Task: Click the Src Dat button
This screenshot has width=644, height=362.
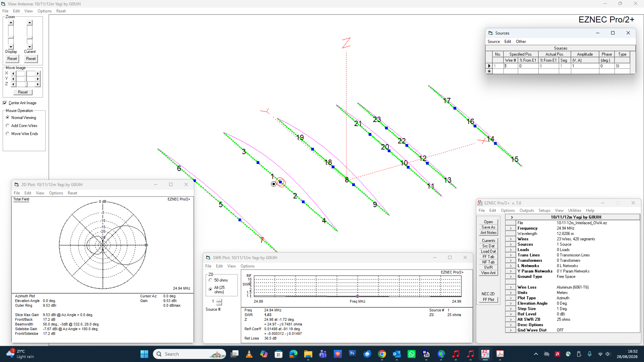Action: click(488, 246)
